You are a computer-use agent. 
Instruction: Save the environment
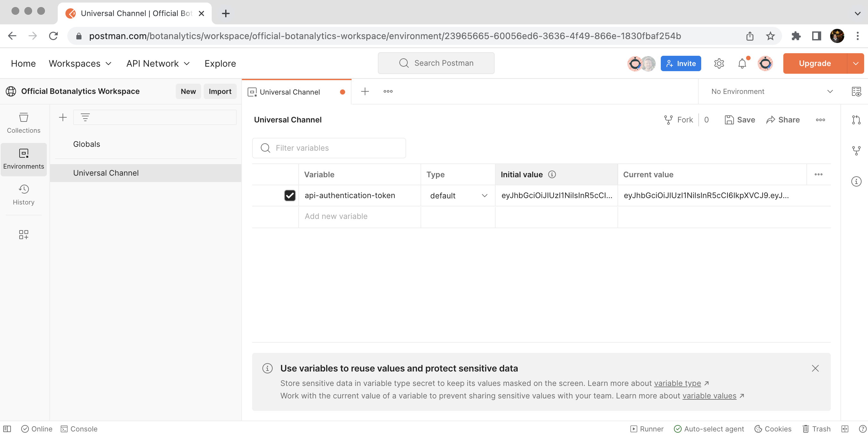pos(740,120)
